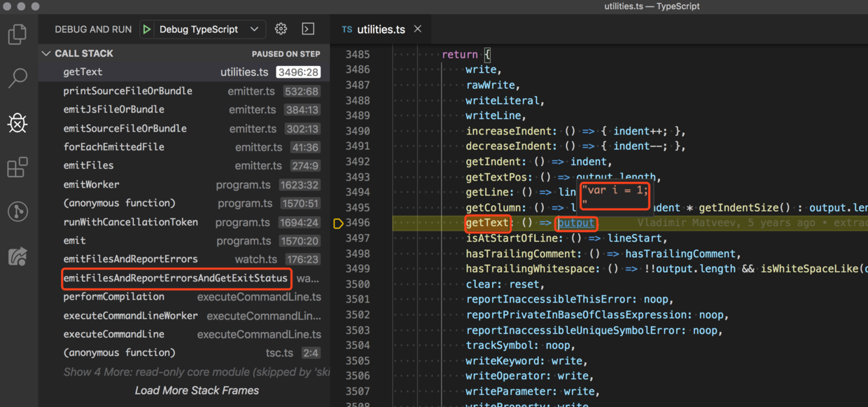
Task: Select the forEachEmittedFile stack frame
Action: coord(184,146)
